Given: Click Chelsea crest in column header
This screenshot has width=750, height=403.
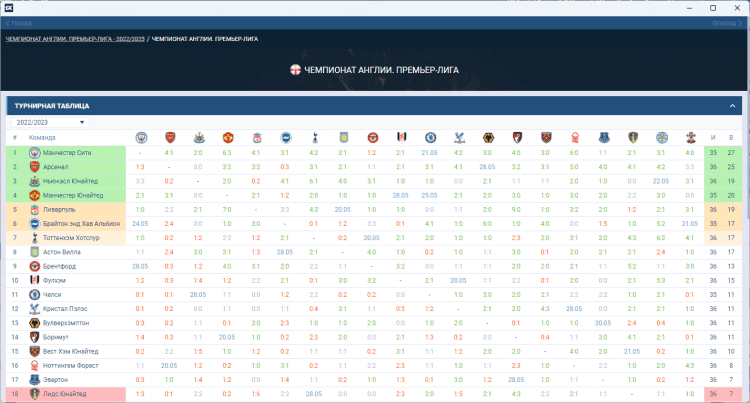Looking at the screenshot, I should click(430, 138).
